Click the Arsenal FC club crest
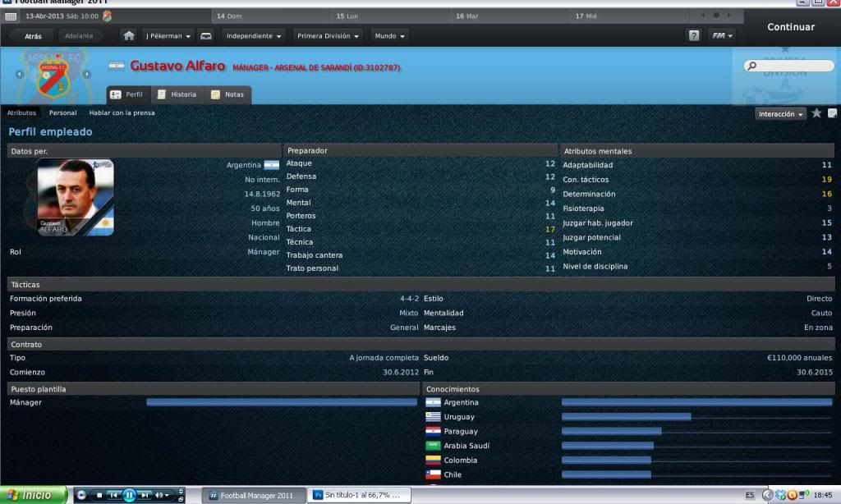841x504 pixels. point(53,78)
